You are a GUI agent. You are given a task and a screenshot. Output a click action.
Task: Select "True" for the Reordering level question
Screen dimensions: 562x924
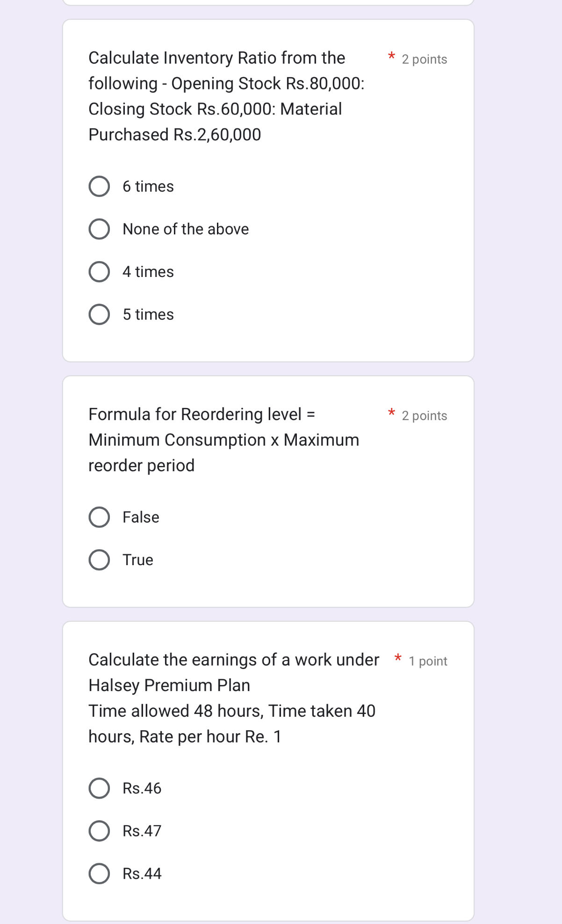pyautogui.click(x=99, y=559)
